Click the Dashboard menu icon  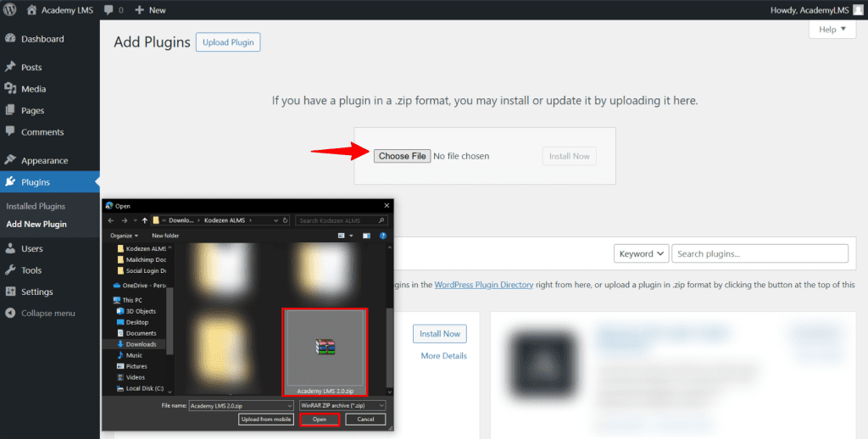coord(10,39)
